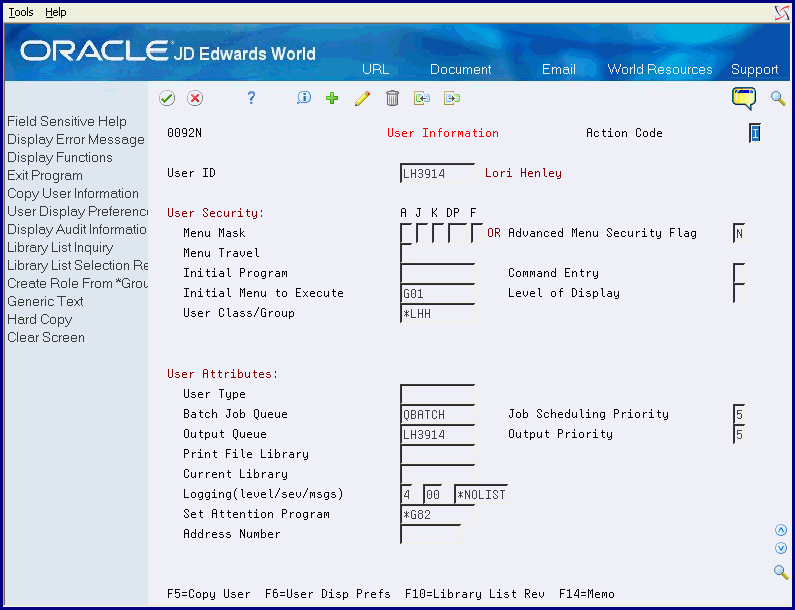
Task: Open World Resources link
Action: 660,69
